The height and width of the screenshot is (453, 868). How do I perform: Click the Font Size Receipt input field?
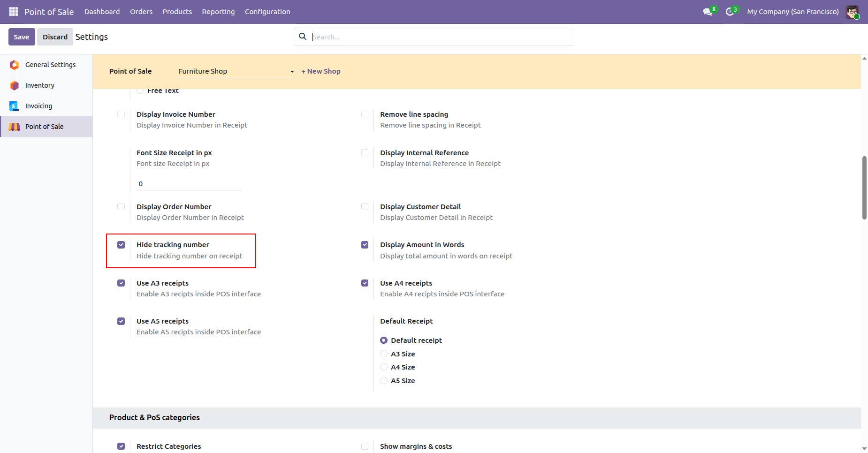click(x=188, y=184)
